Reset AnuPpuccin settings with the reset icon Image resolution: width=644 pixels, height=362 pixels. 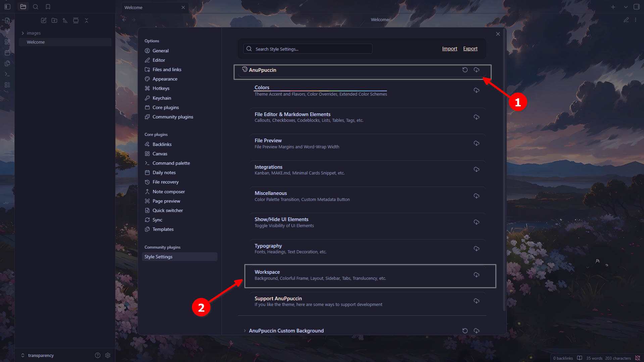(x=465, y=70)
